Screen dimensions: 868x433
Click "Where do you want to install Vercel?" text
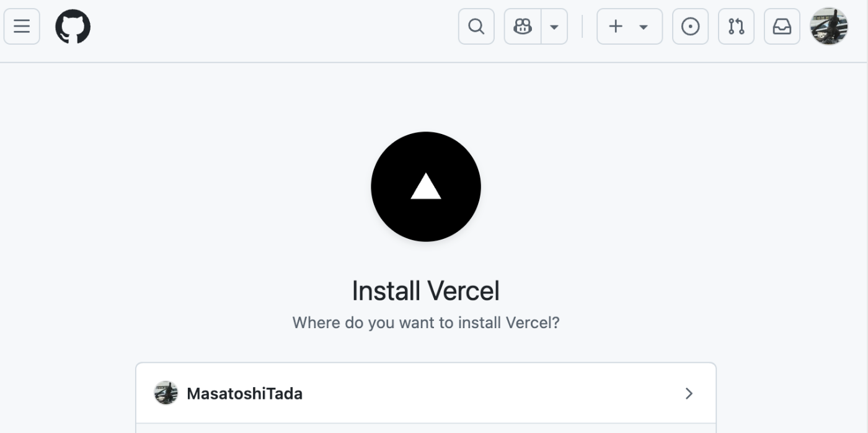point(426,323)
